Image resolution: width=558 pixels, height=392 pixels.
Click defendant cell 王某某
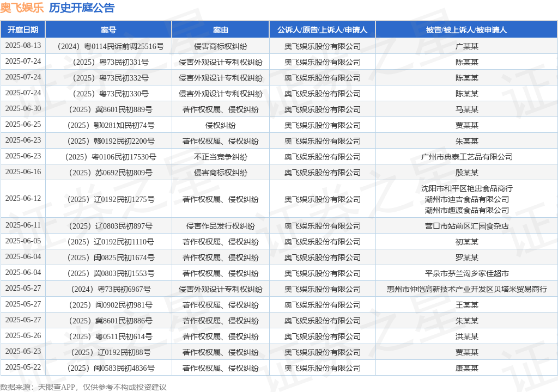[467, 305]
